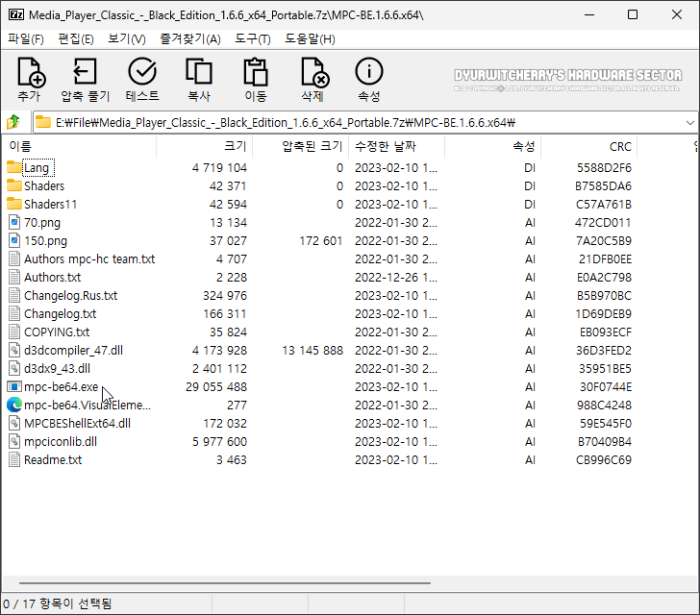Click the mpciconlib.dll file icon
700x615 pixels.
pyautogui.click(x=14, y=441)
